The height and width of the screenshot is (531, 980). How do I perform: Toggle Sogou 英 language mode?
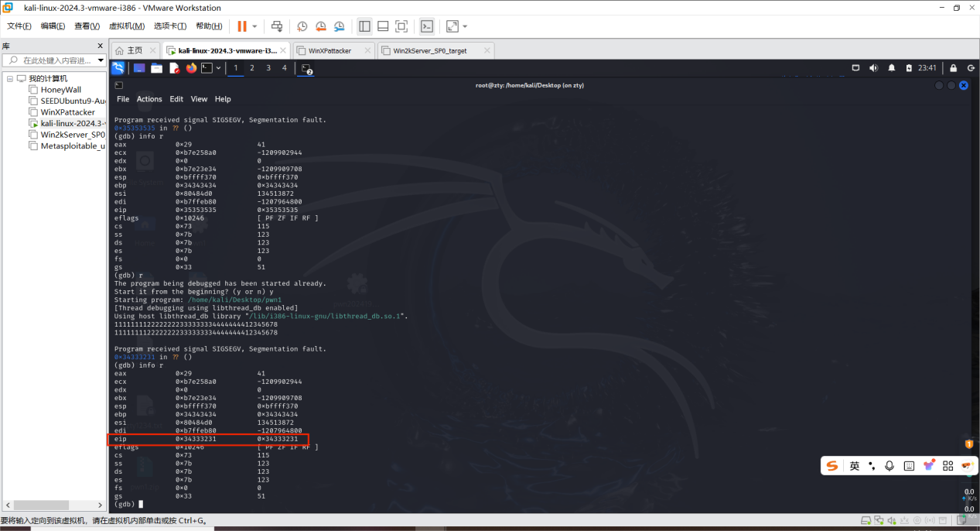tap(854, 466)
